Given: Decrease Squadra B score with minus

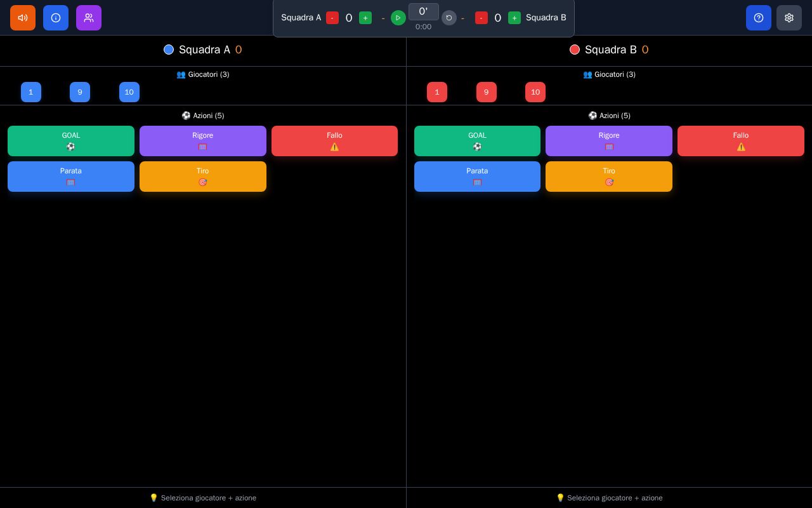Looking at the screenshot, I should point(481,18).
